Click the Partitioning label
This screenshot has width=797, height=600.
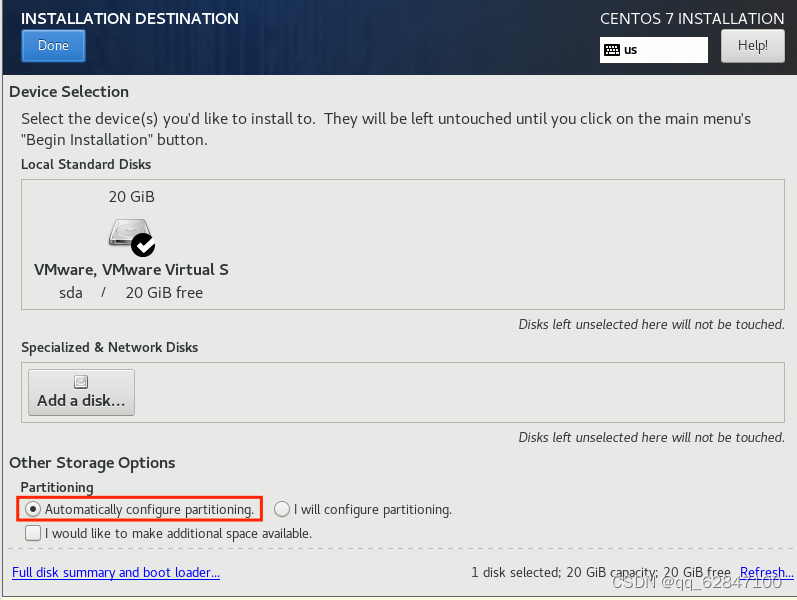(x=57, y=487)
